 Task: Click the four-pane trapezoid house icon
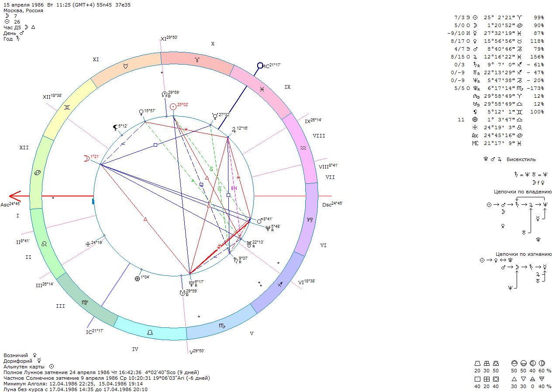pyautogui.click(x=487, y=363)
